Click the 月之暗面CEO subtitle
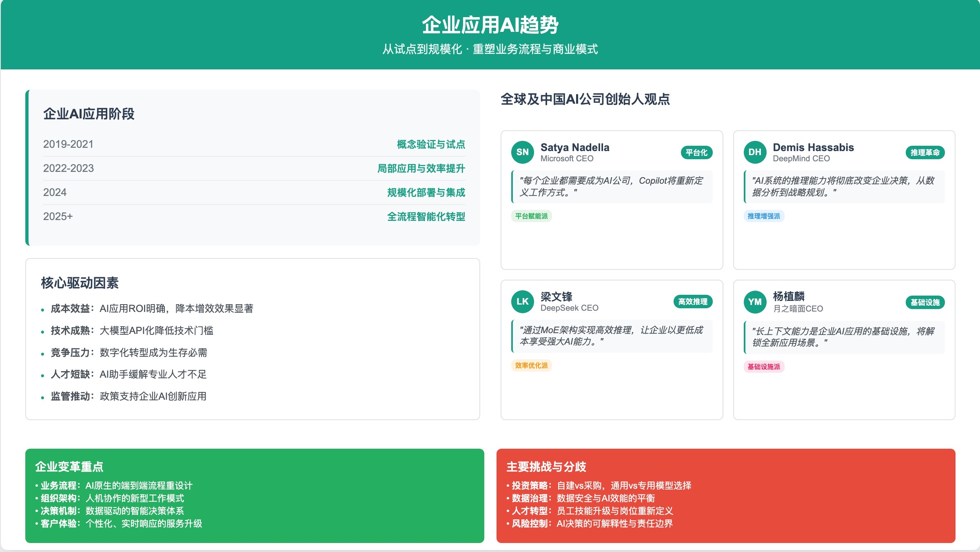 click(x=798, y=309)
